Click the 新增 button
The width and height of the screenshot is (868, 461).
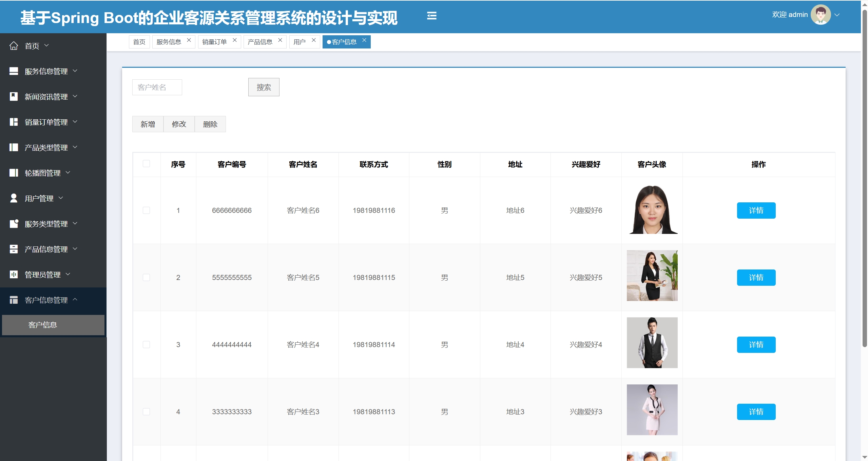(148, 124)
